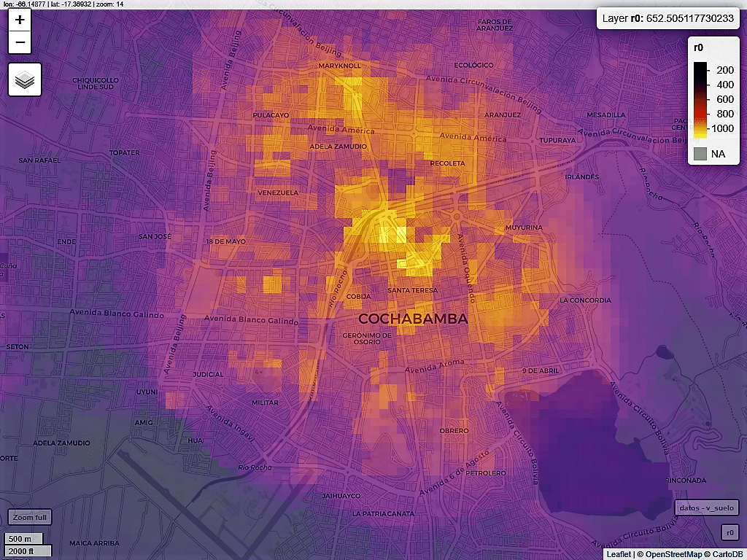Click the gray NA swatch in legend
This screenshot has width=747, height=560.
pos(700,154)
